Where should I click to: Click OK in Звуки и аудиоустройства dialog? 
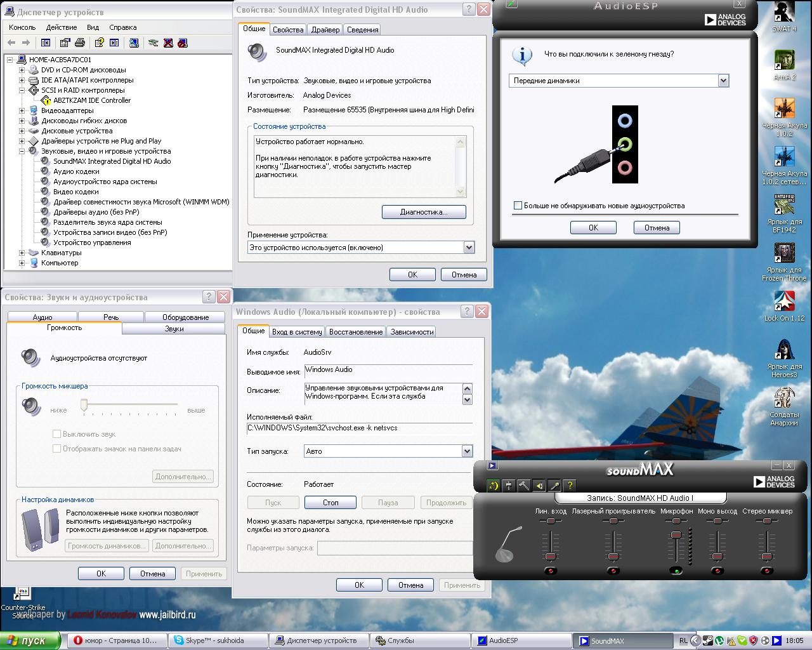coord(101,574)
